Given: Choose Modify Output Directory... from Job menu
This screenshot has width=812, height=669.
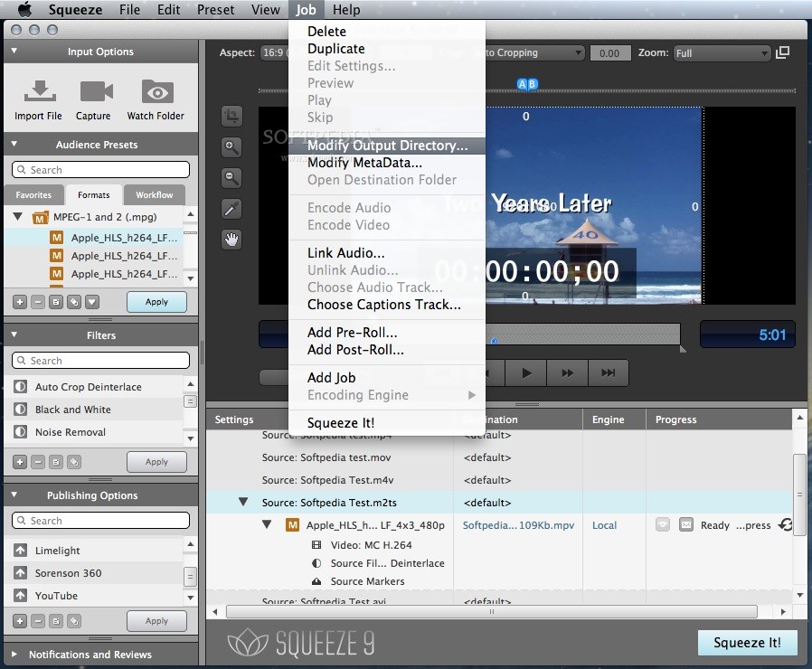Looking at the screenshot, I should pyautogui.click(x=387, y=146).
